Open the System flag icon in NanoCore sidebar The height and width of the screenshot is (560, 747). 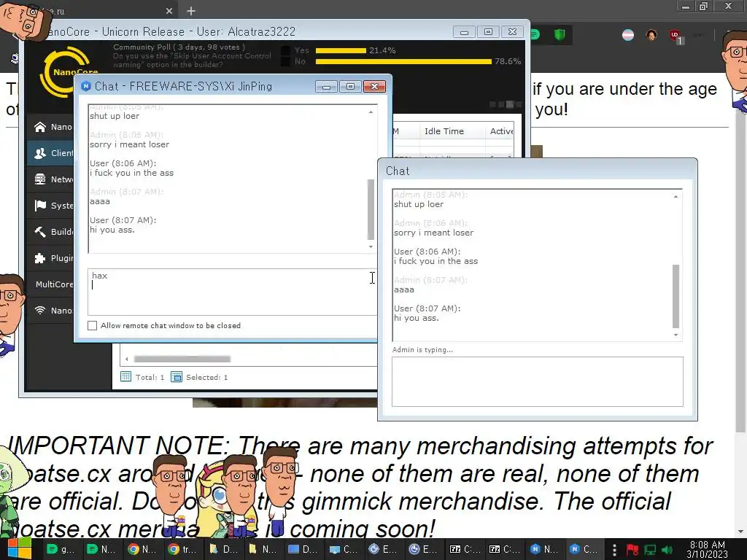[x=41, y=205]
